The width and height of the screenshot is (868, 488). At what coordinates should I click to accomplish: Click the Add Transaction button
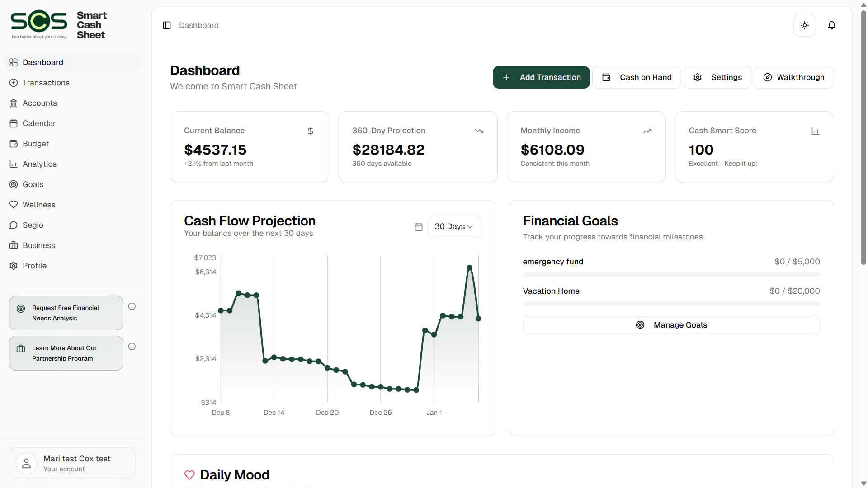click(541, 77)
